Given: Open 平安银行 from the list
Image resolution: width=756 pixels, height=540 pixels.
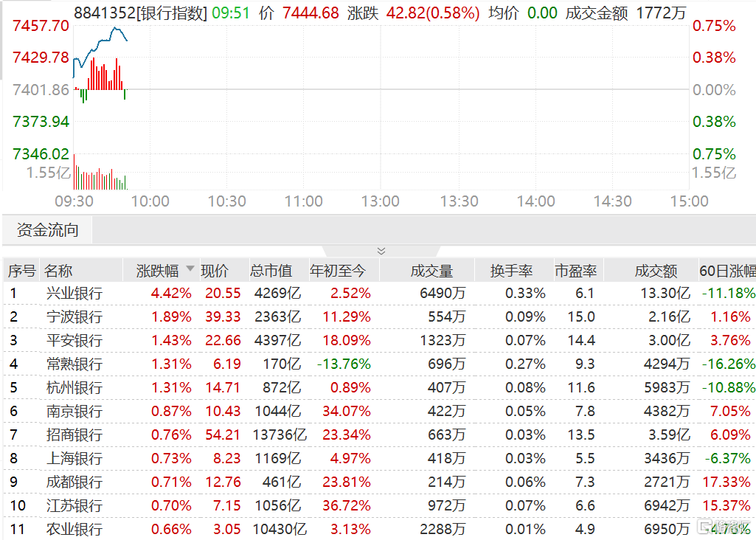Looking at the screenshot, I should (74, 340).
